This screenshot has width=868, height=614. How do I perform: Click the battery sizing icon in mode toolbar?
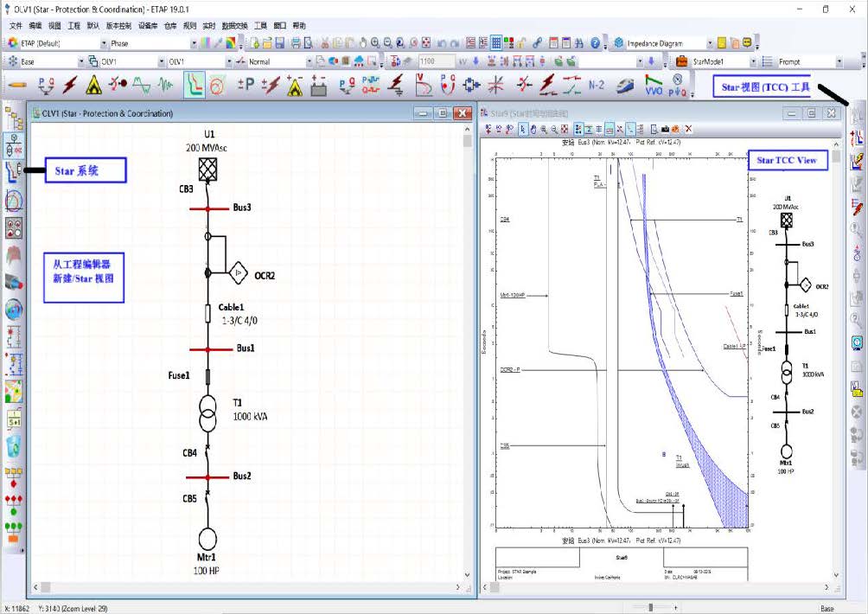click(x=319, y=85)
